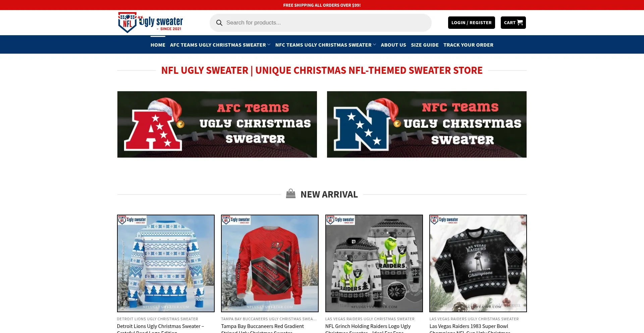Click the NFL Ugly Sweater site logo
644x333 pixels.
(x=150, y=22)
